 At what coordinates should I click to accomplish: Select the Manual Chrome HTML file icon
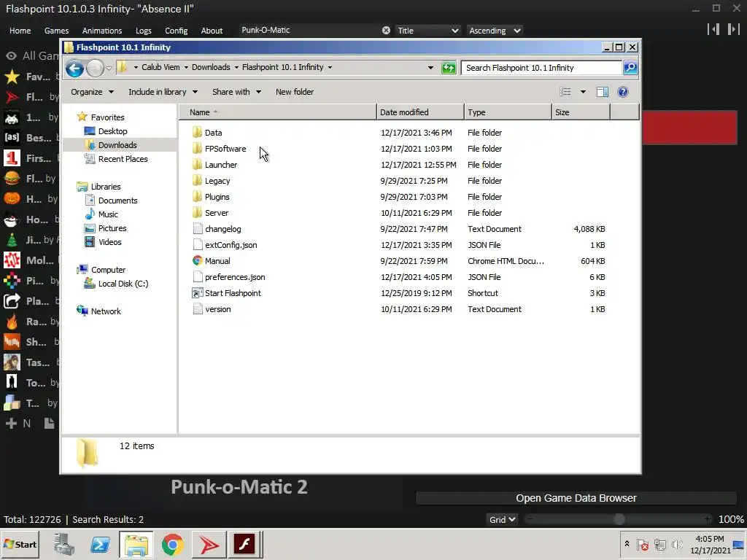coord(197,261)
